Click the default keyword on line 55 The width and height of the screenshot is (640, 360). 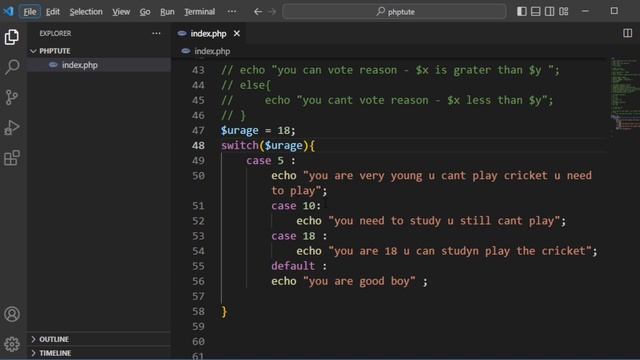pos(293,266)
